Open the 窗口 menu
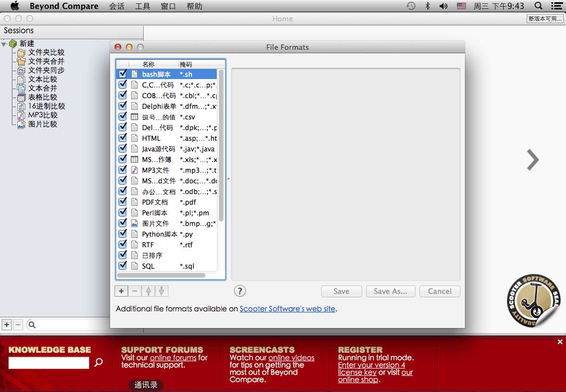Viewport: 566px width, 392px height. (x=168, y=6)
